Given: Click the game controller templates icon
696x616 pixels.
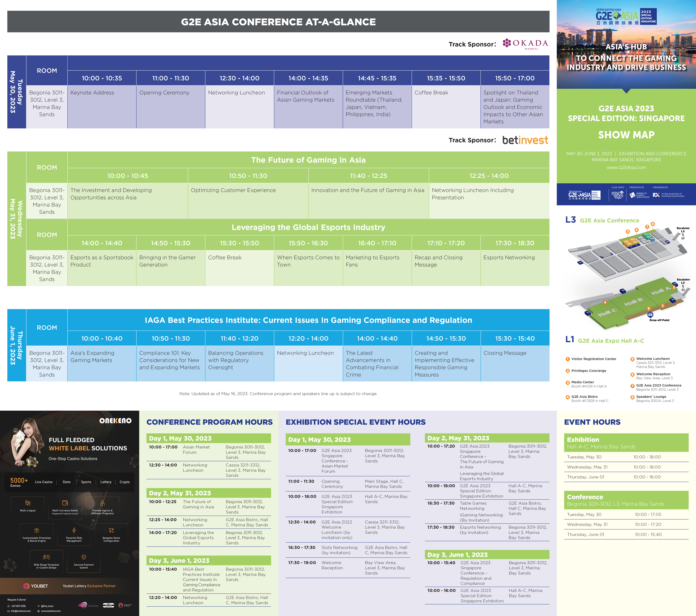Looking at the screenshot, I should [46, 557].
